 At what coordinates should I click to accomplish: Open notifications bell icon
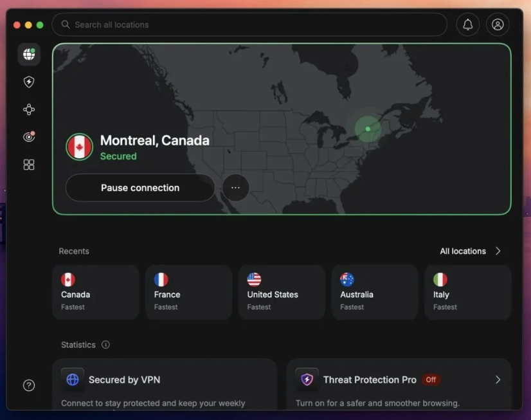click(x=467, y=24)
